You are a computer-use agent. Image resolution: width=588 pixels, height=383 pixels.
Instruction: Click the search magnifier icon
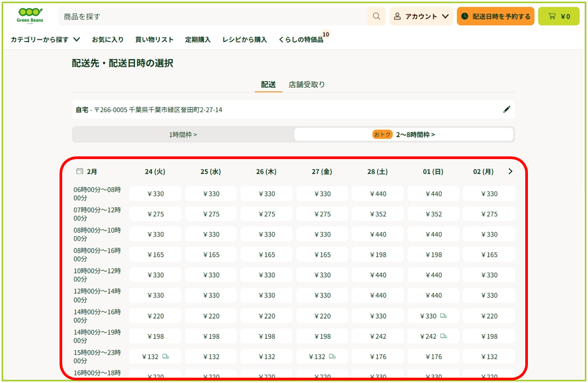coord(376,16)
